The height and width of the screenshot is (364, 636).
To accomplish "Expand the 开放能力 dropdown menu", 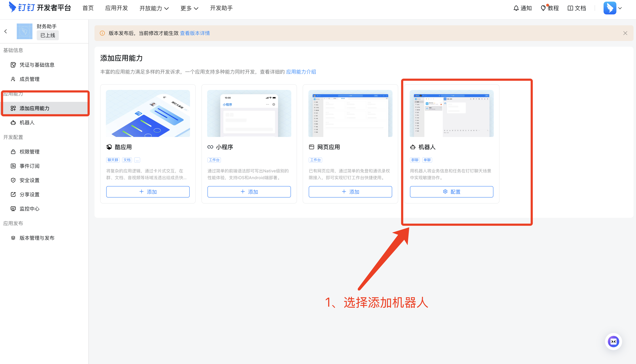I will tap(154, 8).
